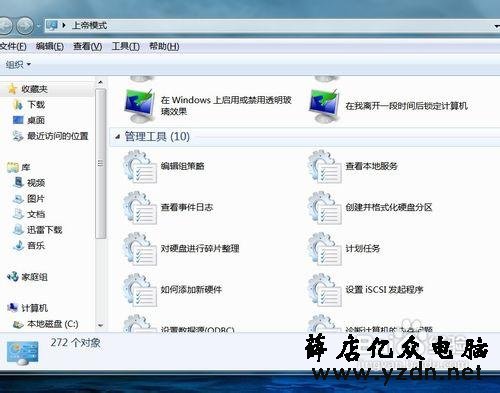
Task: Click the 对硬盘进行碎片整理 gear icon
Action: coord(139,249)
